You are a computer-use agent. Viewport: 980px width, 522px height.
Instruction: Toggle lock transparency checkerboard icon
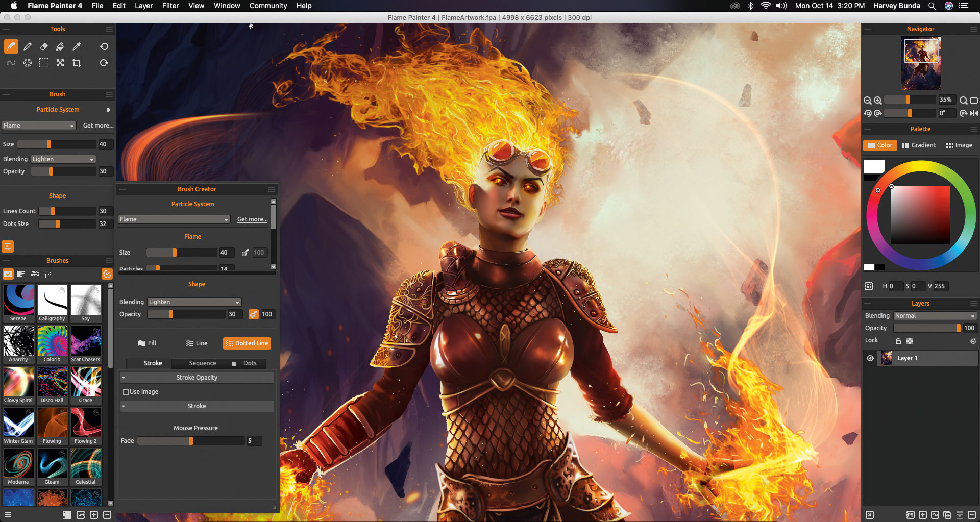click(910, 341)
